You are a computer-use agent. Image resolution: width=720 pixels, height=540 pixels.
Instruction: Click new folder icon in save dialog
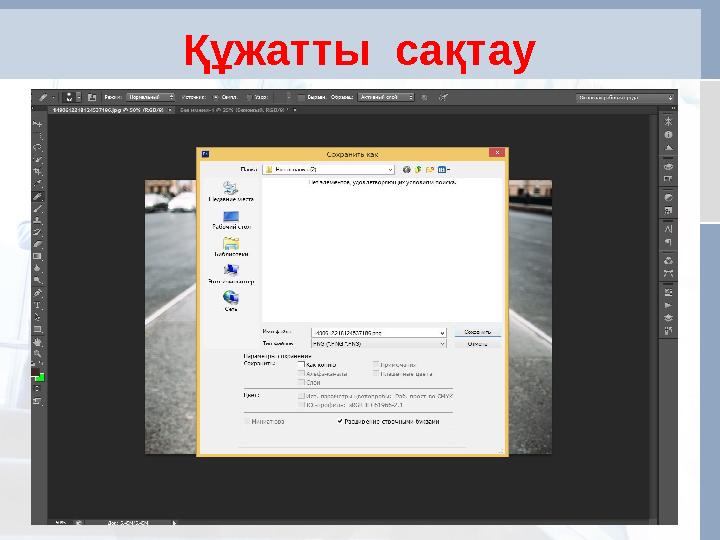(430, 169)
